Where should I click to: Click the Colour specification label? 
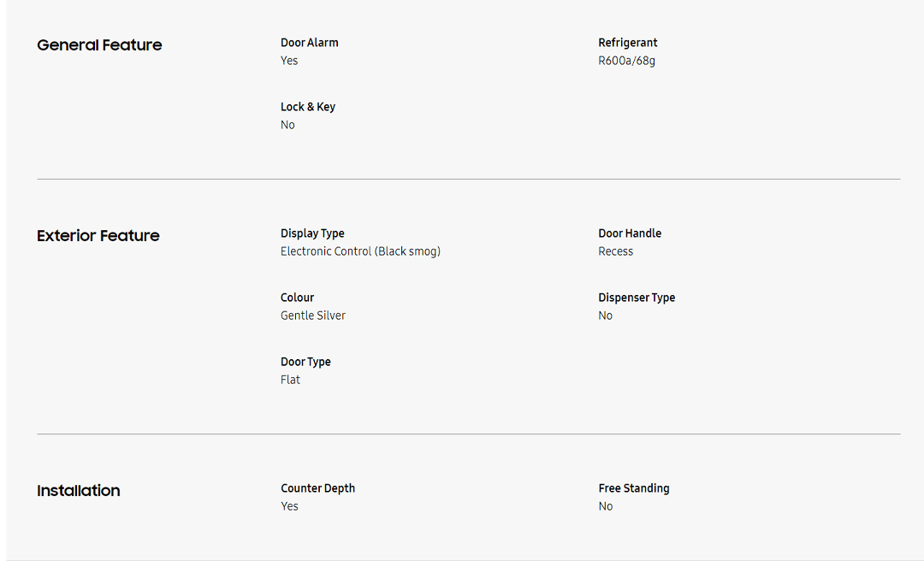tap(297, 298)
